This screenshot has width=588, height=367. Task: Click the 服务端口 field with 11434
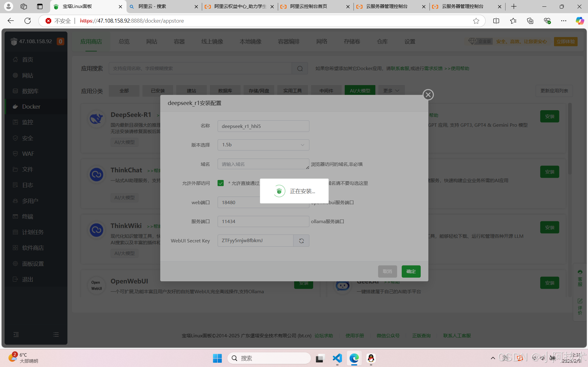(263, 221)
